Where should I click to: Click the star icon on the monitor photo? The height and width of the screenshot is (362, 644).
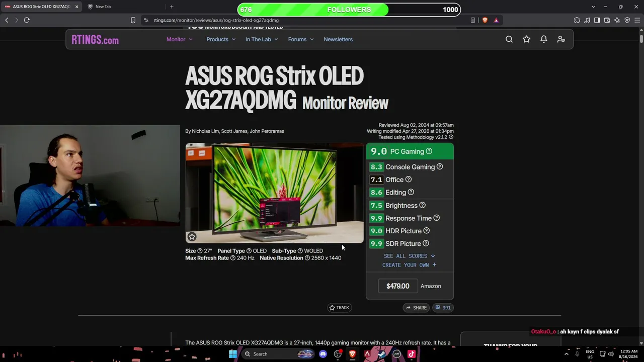click(192, 237)
